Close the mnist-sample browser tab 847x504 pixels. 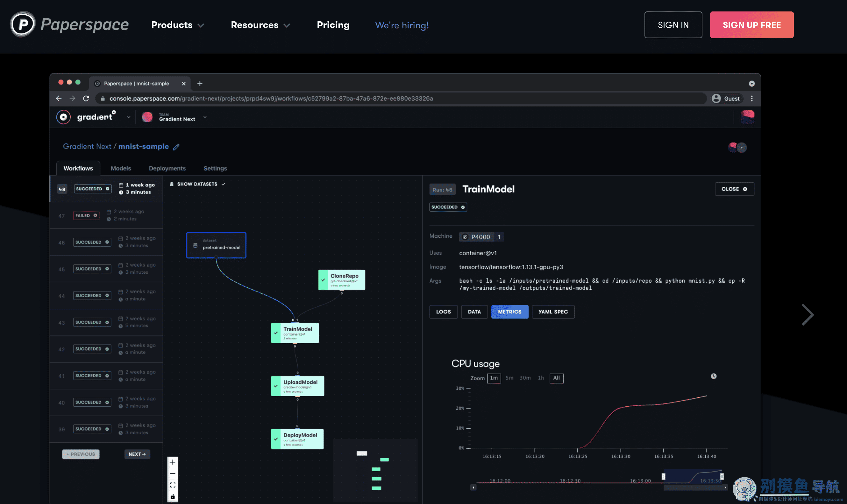coord(183,84)
